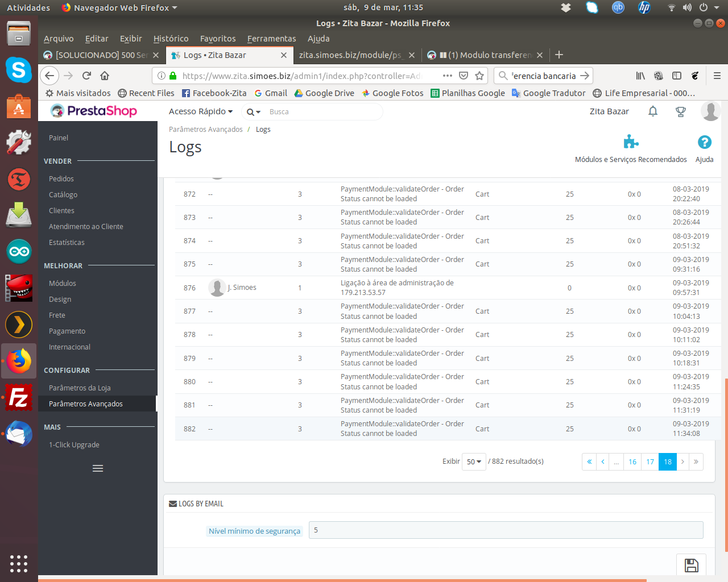This screenshot has height=582, width=728.
Task: Go to previous logs page arrow
Action: pos(603,462)
